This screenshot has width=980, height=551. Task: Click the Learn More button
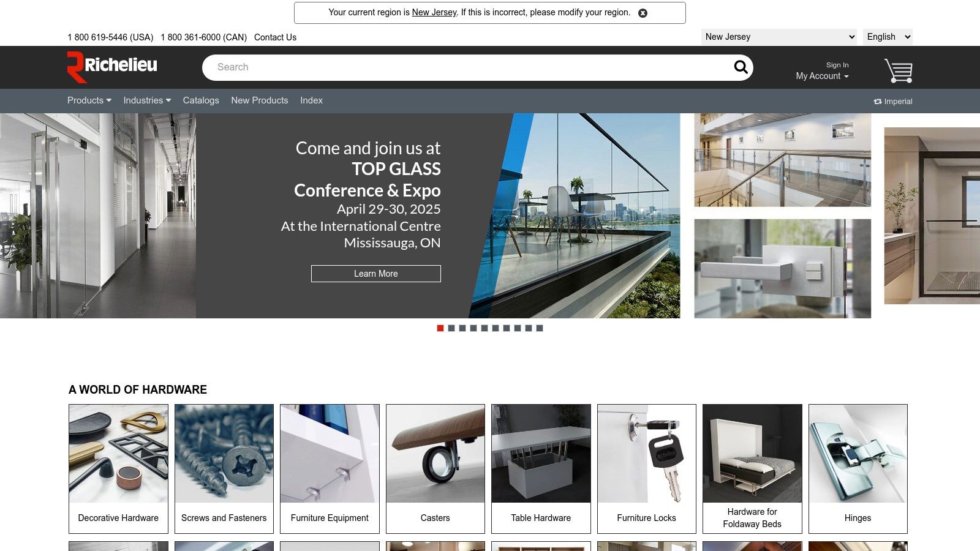376,274
